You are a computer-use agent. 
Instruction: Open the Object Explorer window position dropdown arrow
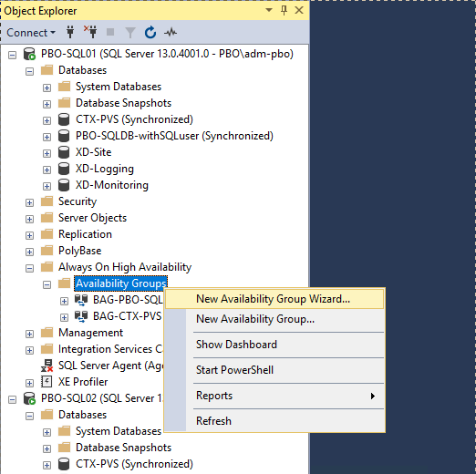click(x=269, y=10)
